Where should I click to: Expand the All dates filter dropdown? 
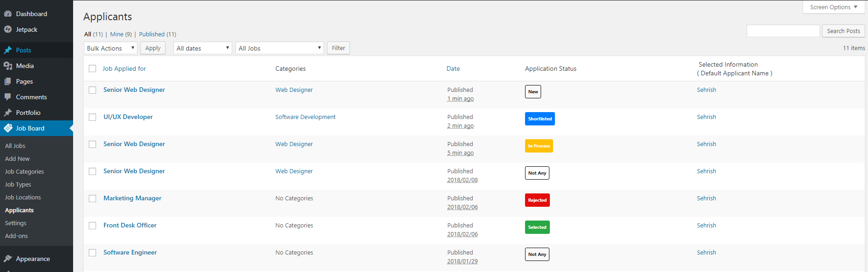click(x=202, y=48)
